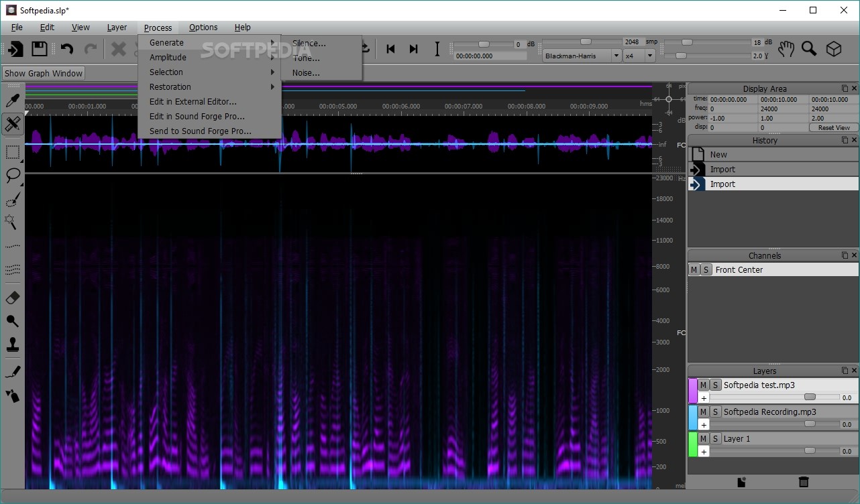Choose Generate in the Process menu
Viewport: 860px width, 504px height.
coord(209,43)
